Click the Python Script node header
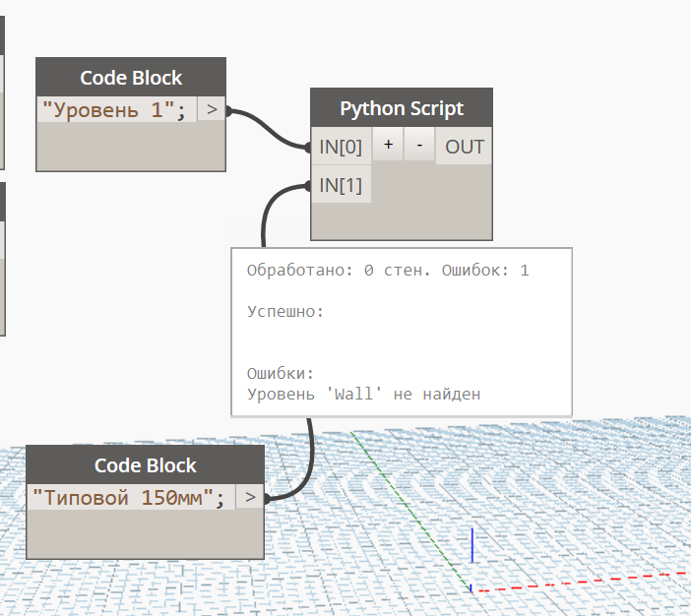Image resolution: width=691 pixels, height=616 pixels. [402, 108]
